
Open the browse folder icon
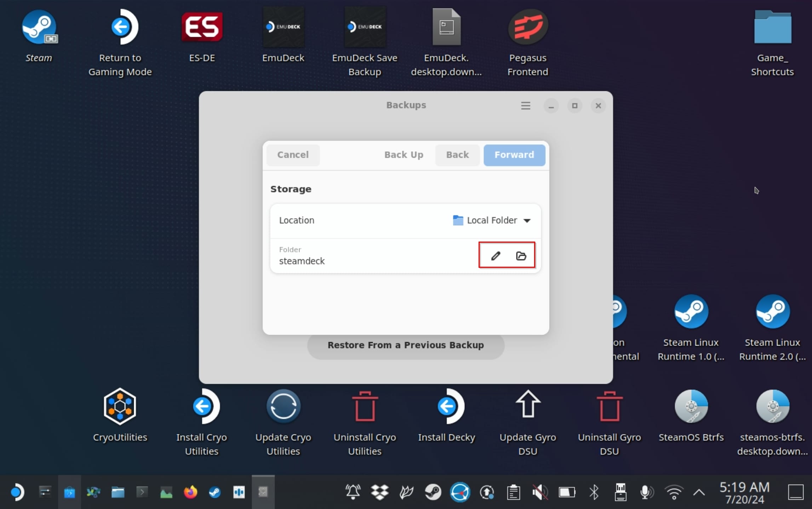click(x=521, y=255)
